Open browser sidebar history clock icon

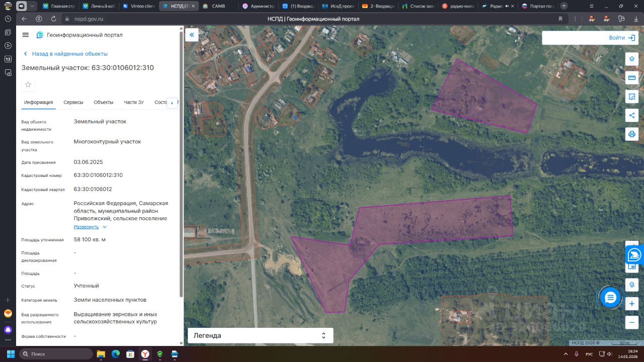point(8,19)
